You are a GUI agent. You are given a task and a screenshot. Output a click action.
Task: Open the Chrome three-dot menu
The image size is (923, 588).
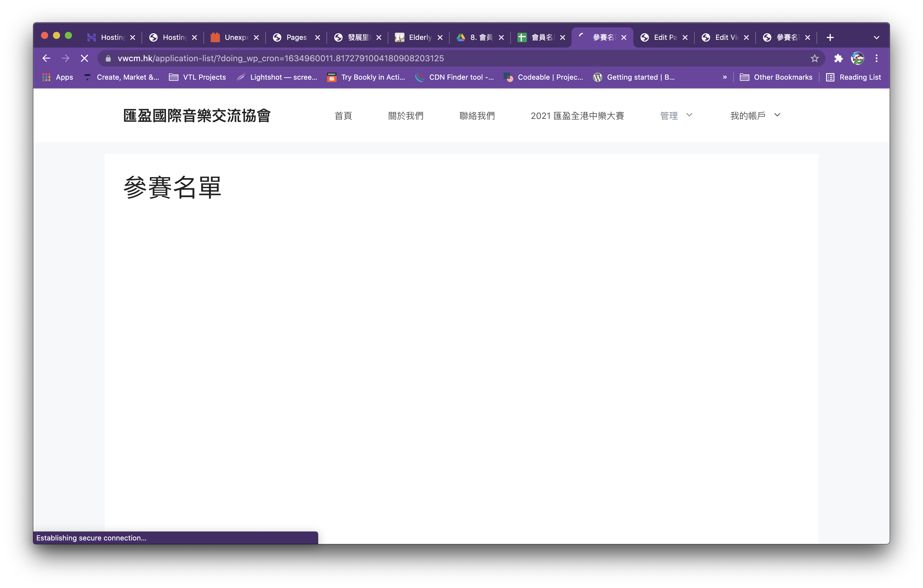tap(877, 58)
